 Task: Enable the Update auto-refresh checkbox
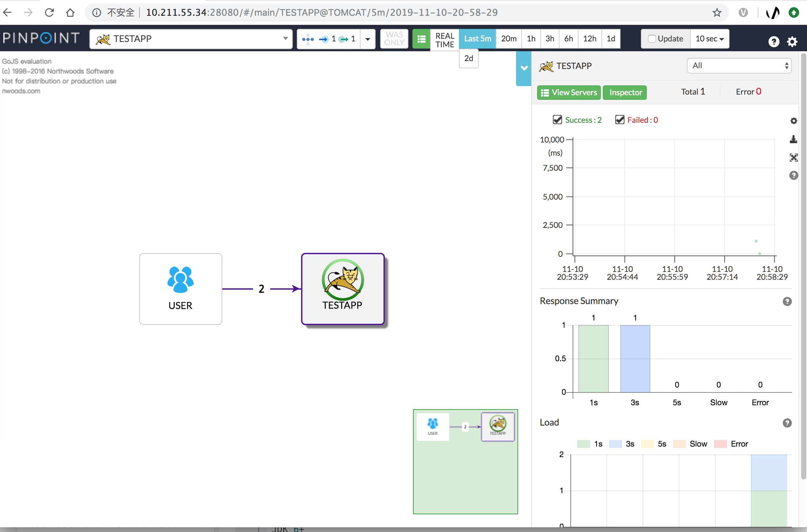[x=652, y=39]
